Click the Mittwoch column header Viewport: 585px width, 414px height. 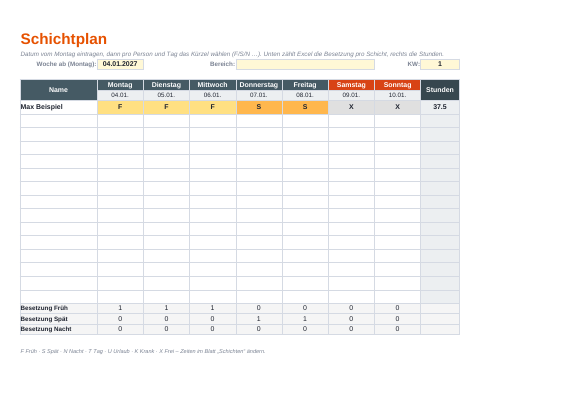pyautogui.click(x=213, y=85)
